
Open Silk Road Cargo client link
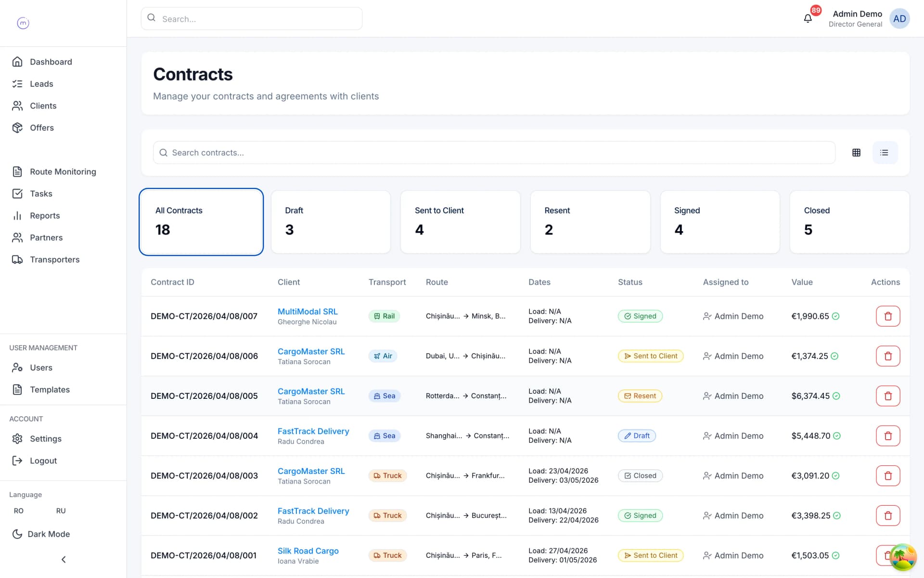pyautogui.click(x=308, y=551)
